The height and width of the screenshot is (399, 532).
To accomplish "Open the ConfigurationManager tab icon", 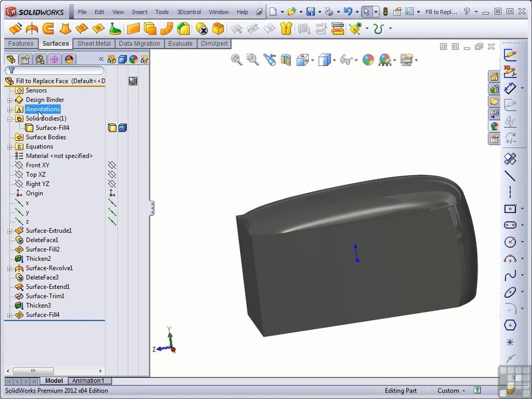I will (40, 59).
